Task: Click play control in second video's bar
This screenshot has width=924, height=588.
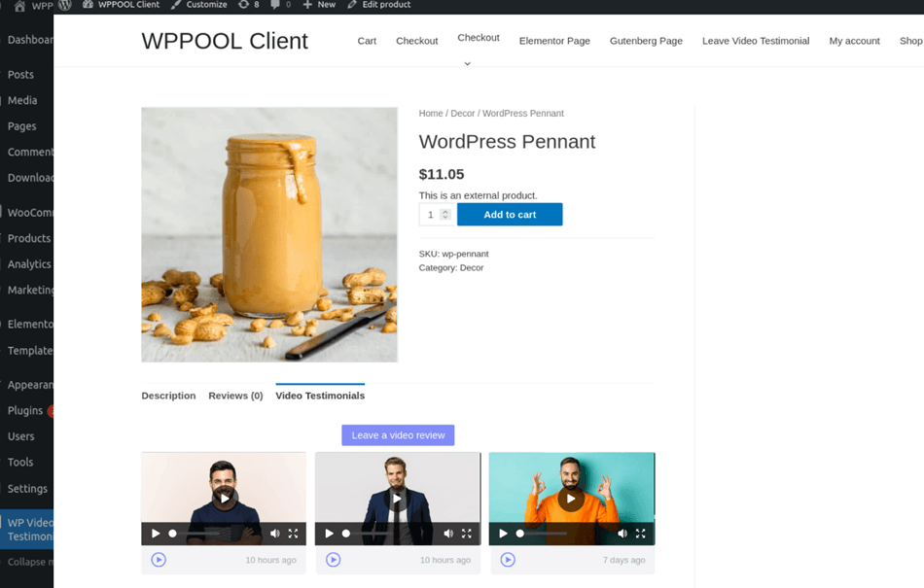Action: click(x=330, y=534)
